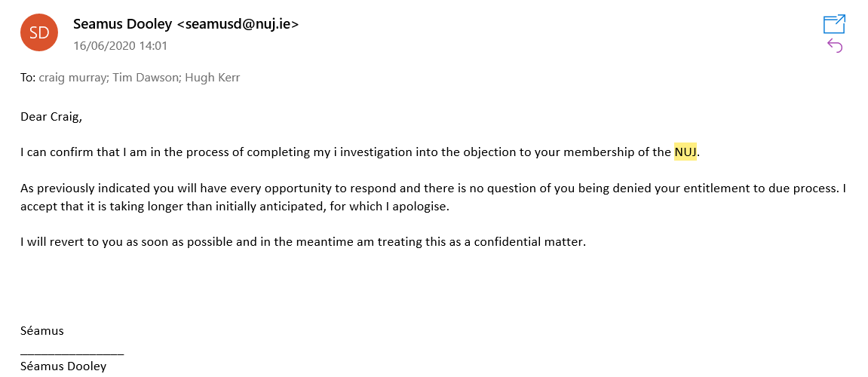Click the 16/06/2020 14:01 timestamp
The image size is (868, 377).
tap(120, 45)
